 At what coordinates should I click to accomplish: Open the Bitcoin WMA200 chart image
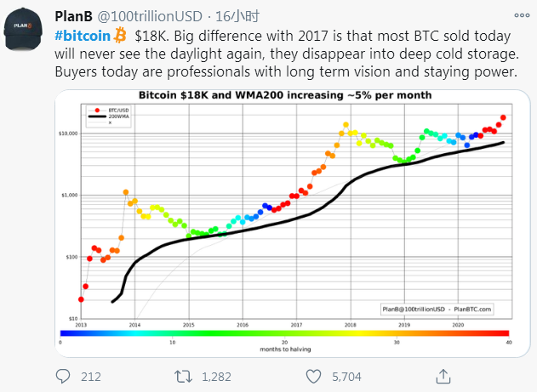(293, 224)
